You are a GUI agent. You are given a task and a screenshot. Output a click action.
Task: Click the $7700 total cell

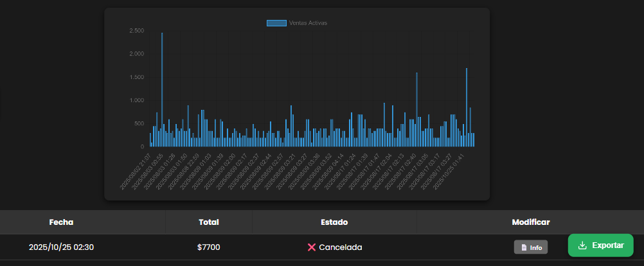[x=209, y=247]
